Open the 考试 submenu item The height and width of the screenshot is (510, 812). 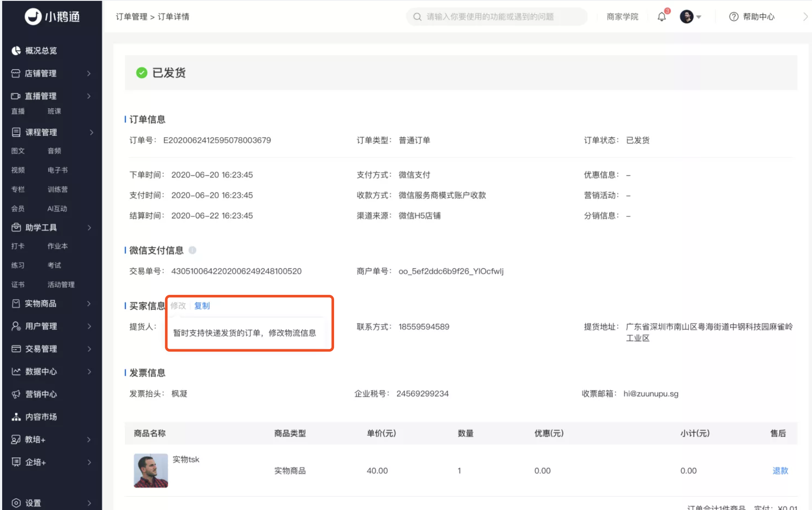point(54,265)
